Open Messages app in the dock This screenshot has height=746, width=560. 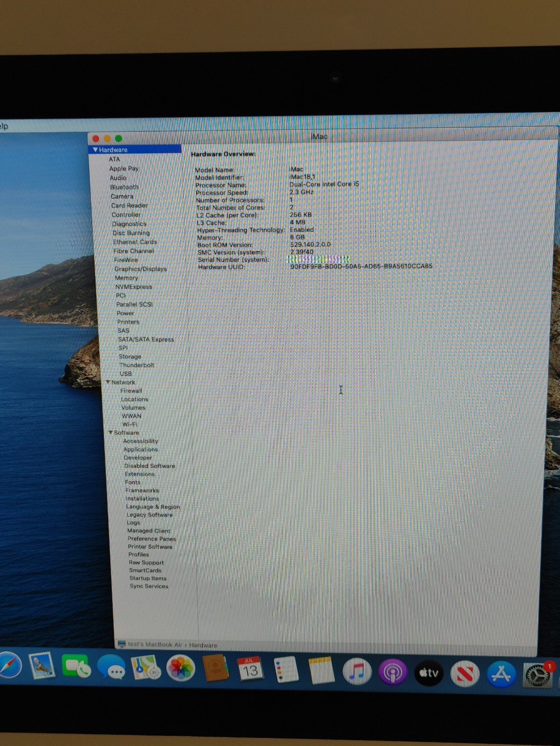(x=111, y=667)
